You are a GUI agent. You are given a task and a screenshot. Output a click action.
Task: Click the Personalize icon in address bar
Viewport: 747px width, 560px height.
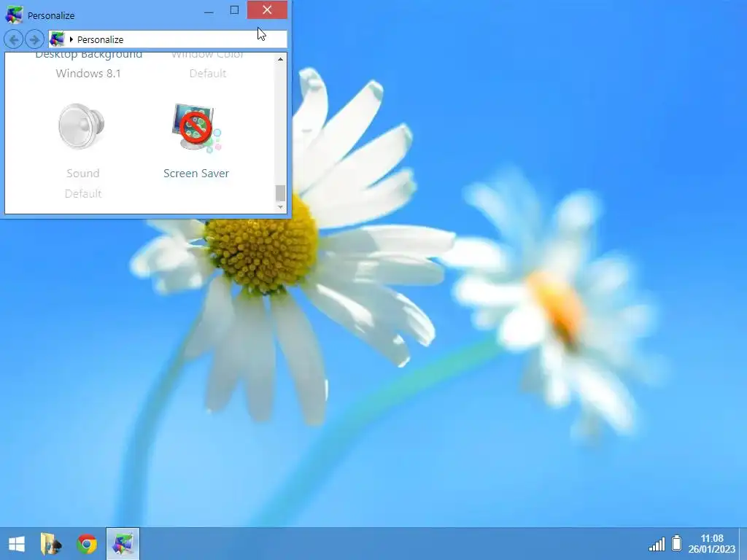(x=57, y=39)
